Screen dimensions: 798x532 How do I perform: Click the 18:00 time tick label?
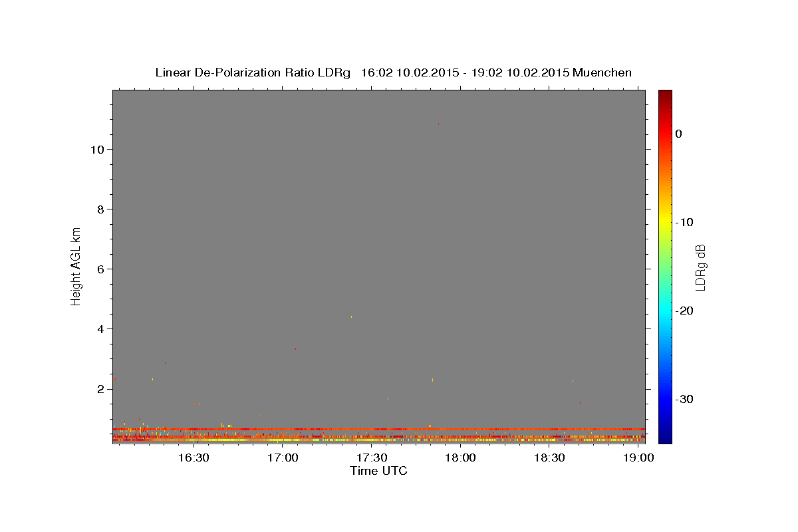point(460,458)
